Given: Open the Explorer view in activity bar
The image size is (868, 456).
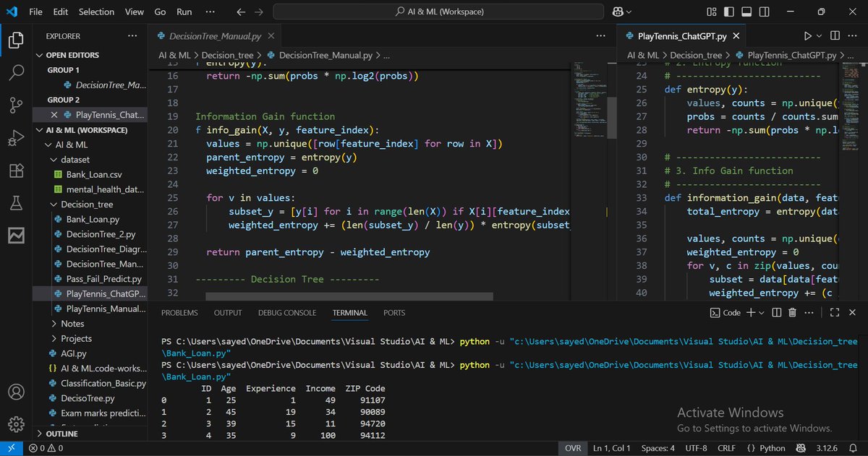Looking at the screenshot, I should 16,40.
